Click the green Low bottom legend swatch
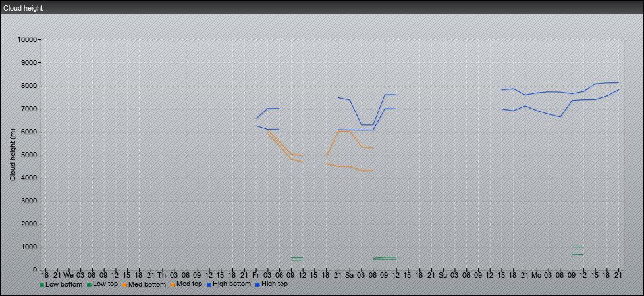This screenshot has width=644, height=296. [41, 285]
